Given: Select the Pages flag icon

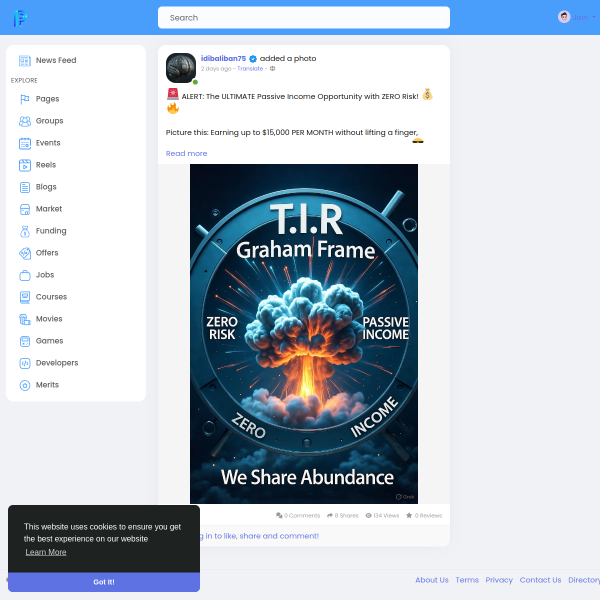Looking at the screenshot, I should (x=25, y=99).
